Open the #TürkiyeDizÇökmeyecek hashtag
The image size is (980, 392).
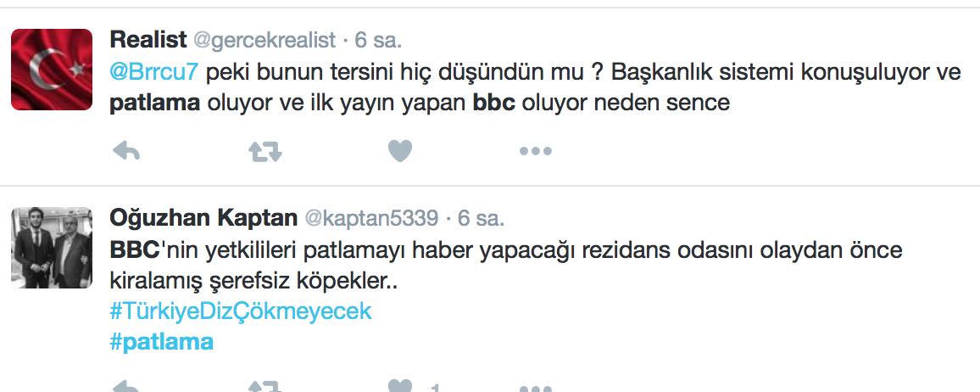[x=241, y=311]
